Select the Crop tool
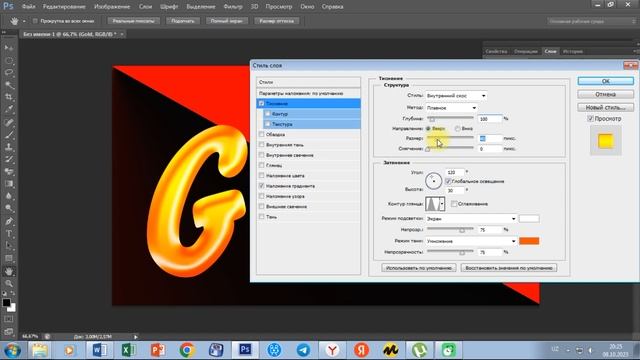 9,97
